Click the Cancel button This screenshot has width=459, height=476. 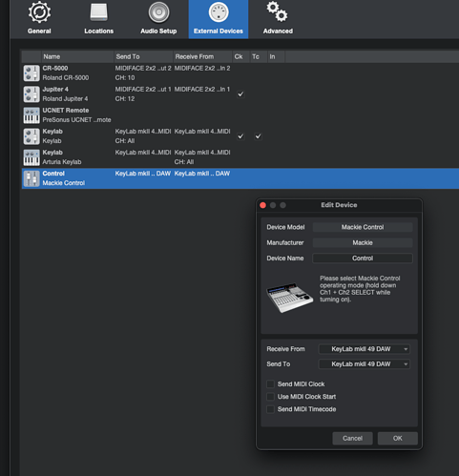352,439
